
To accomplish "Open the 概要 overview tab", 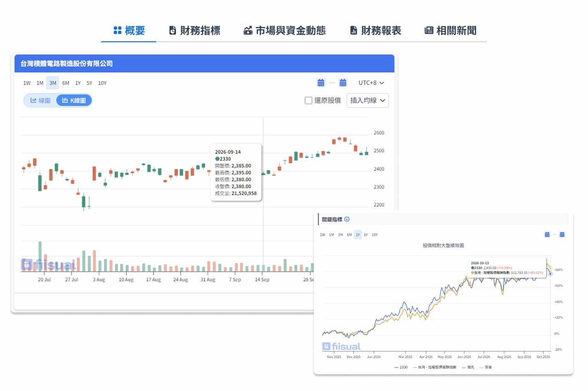I will click(129, 31).
